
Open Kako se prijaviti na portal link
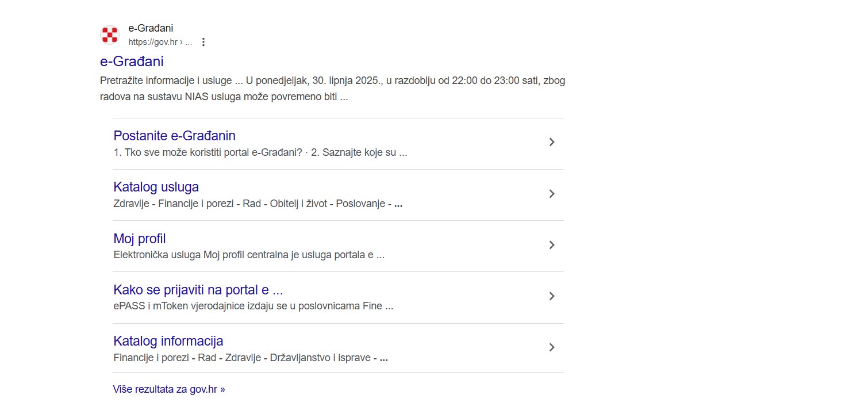[x=198, y=290]
